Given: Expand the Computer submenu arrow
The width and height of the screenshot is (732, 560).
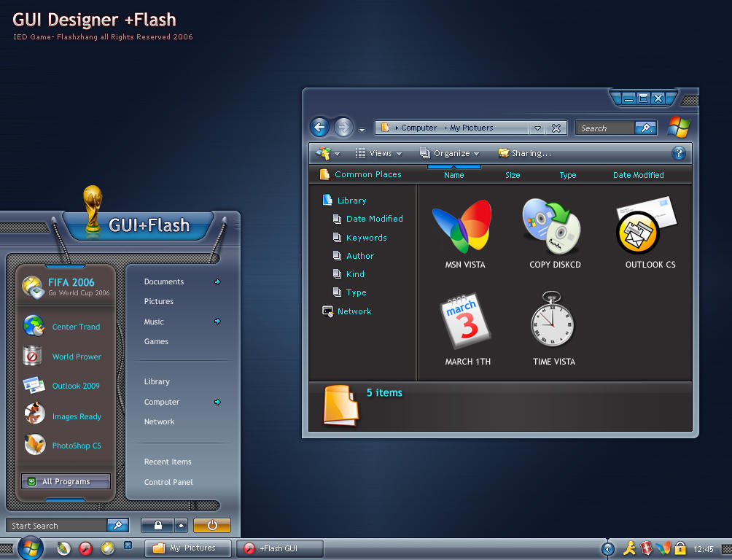Looking at the screenshot, I should coord(217,402).
